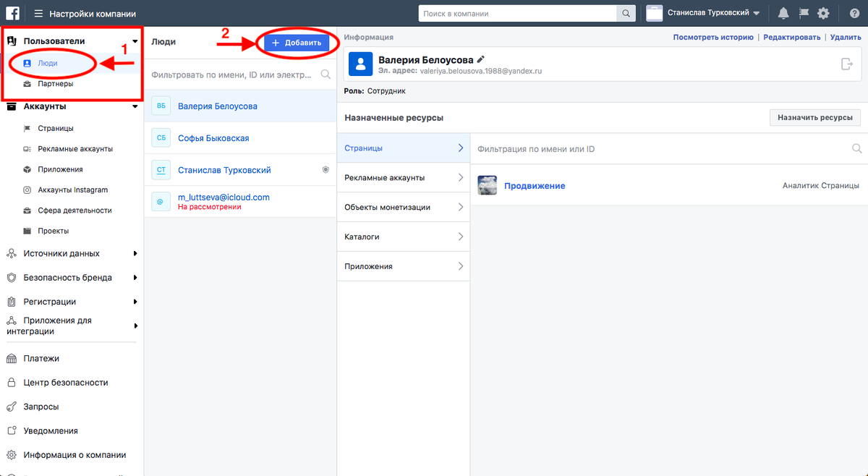The height and width of the screenshot is (476, 868).
Task: Open the settings gear icon in top bar
Action: click(x=823, y=13)
